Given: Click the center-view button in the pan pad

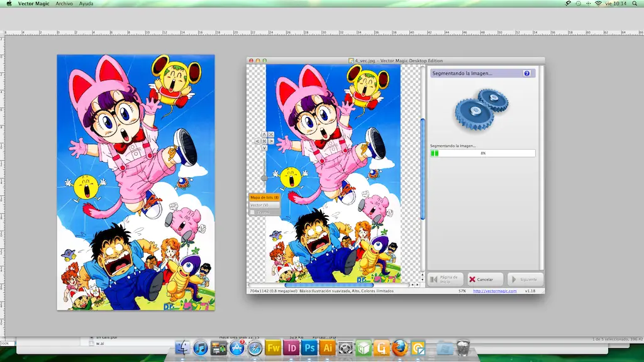Looking at the screenshot, I should click(x=264, y=141).
